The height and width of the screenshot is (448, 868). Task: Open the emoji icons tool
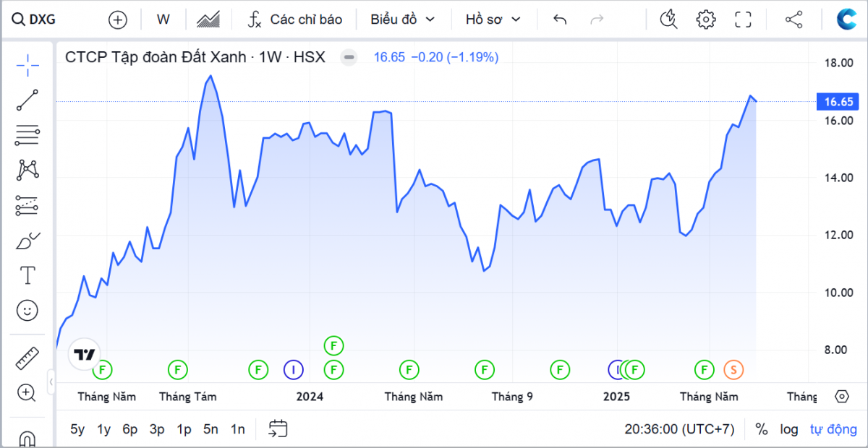[x=27, y=311]
